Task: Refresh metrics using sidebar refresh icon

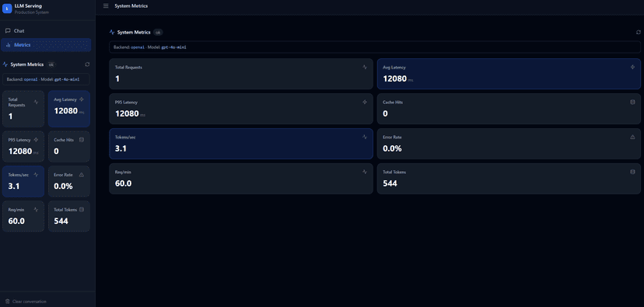Action: (87, 65)
